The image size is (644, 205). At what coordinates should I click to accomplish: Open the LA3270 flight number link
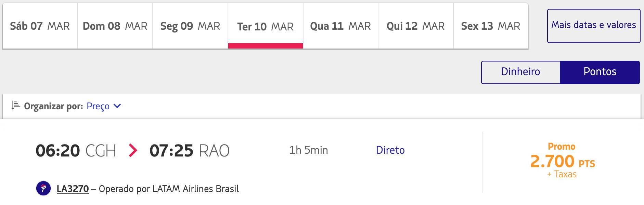[x=73, y=189]
